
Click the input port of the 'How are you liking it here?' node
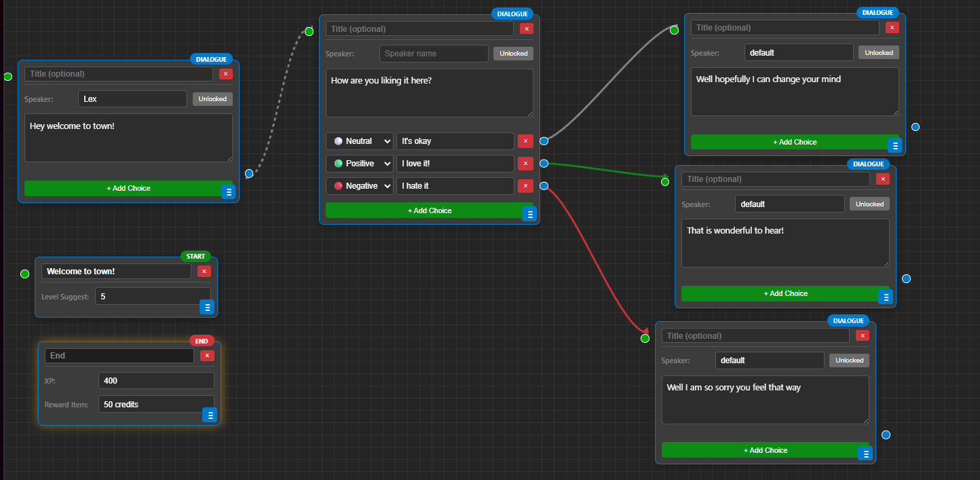click(309, 31)
